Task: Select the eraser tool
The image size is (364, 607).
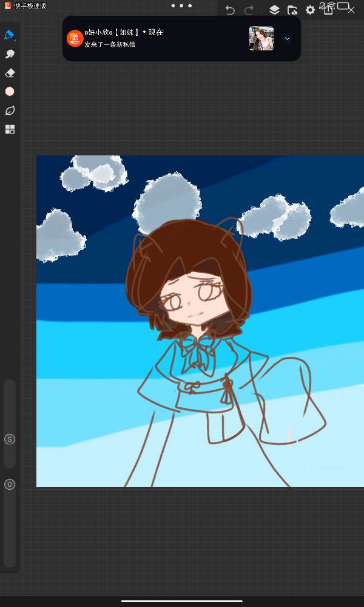Action: [x=10, y=73]
